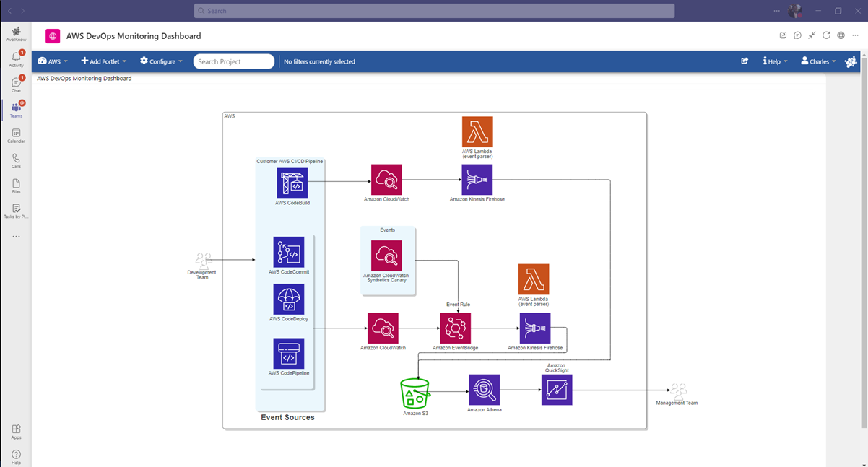This screenshot has width=868, height=467.
Task: Go forward with the title bar arrow
Action: 22,11
